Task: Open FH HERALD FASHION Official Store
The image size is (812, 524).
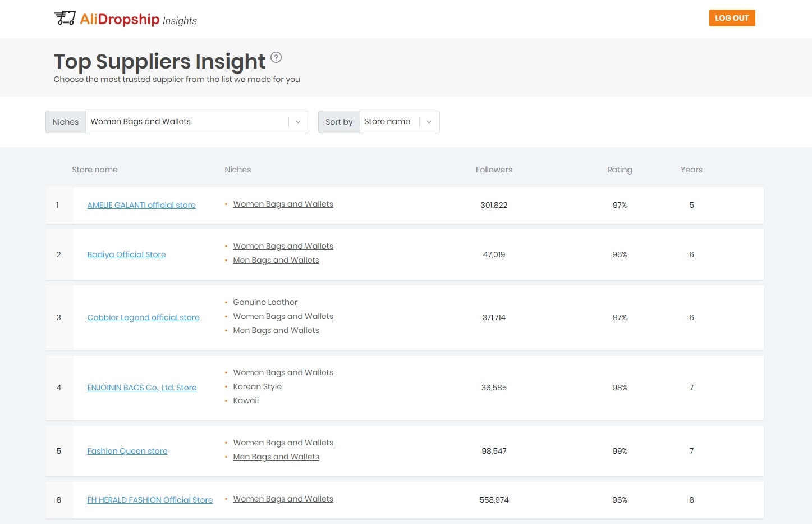Action: (x=150, y=500)
